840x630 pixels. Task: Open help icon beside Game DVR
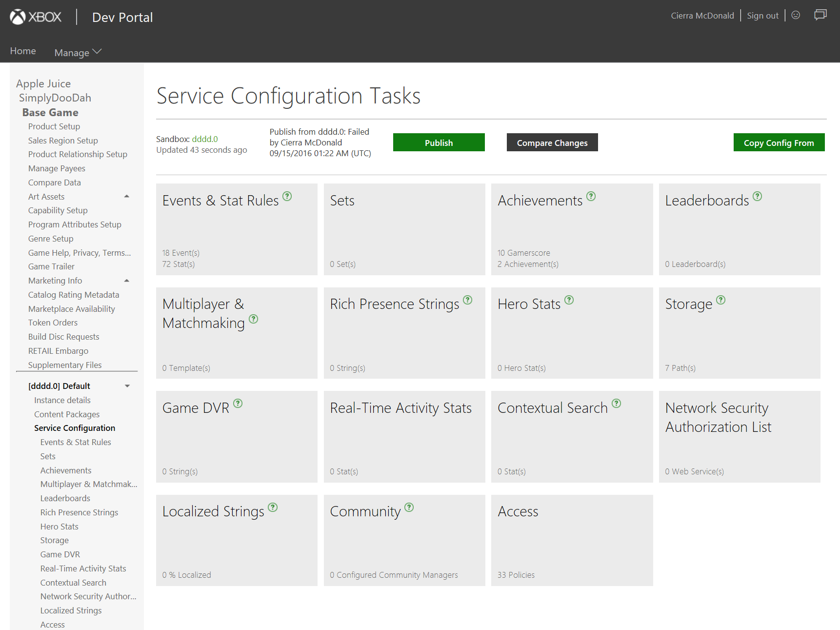pos(238,404)
